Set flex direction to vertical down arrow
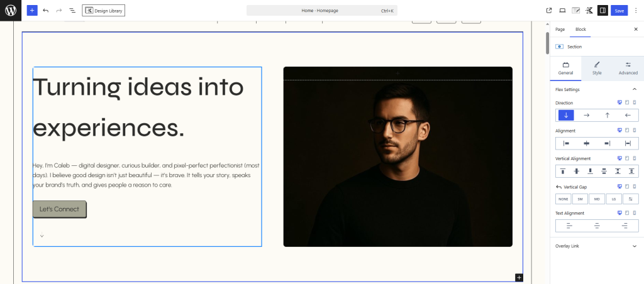This screenshot has width=644, height=284. coord(566,116)
